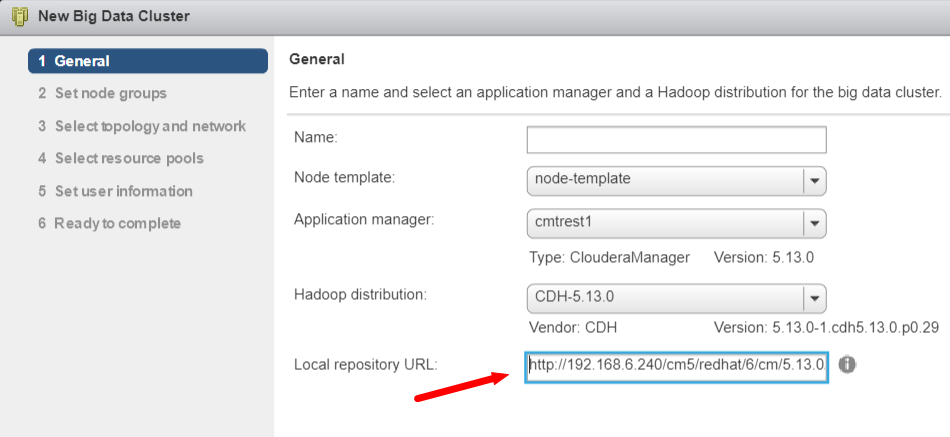Jump to Select resource pools step
This screenshot has height=437, width=950.
click(121, 158)
